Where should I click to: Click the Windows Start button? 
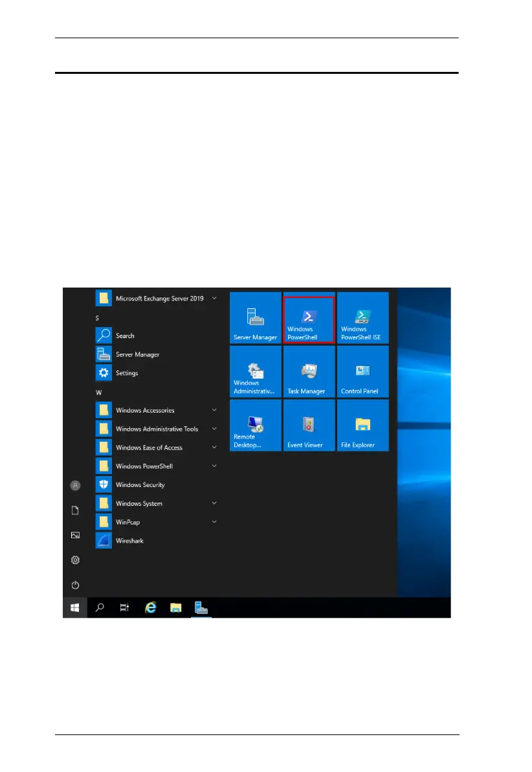click(x=75, y=607)
